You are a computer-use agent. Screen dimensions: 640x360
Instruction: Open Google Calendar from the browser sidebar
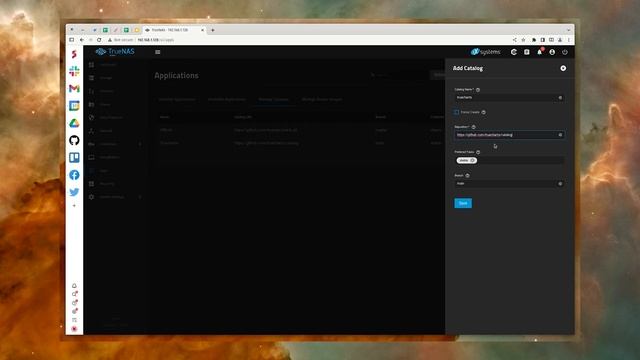pos(74,106)
